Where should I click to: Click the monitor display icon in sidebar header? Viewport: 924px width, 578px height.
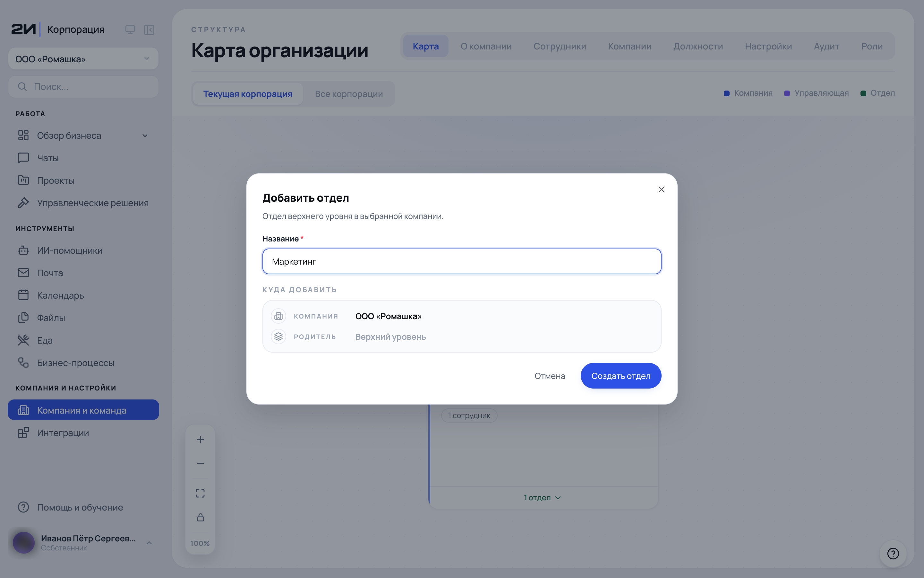tap(130, 30)
